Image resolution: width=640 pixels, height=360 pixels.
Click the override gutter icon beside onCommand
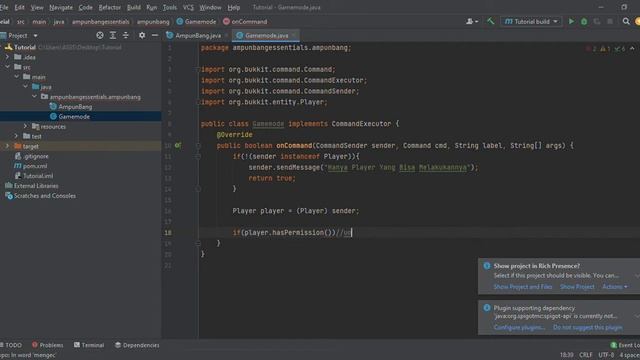pyautogui.click(x=178, y=145)
